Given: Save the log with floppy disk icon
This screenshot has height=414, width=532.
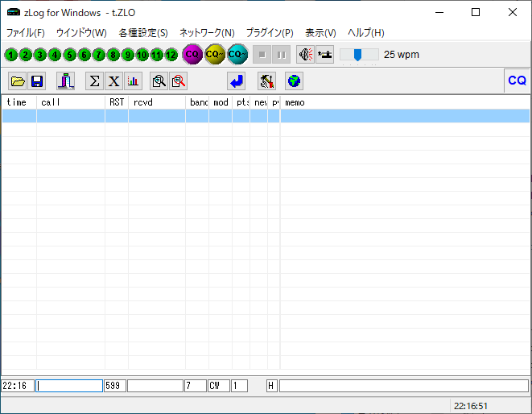Looking at the screenshot, I should tap(37, 81).
